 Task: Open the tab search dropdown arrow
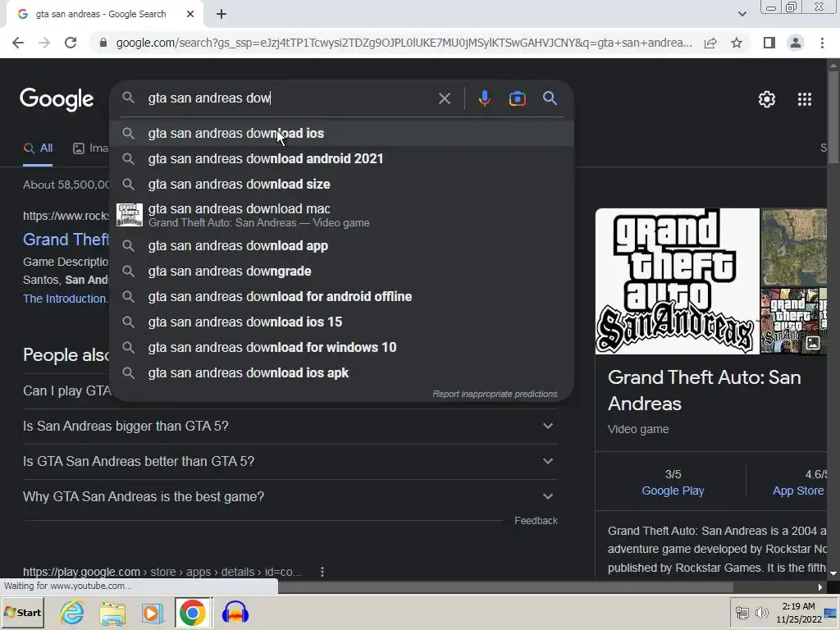(x=742, y=15)
